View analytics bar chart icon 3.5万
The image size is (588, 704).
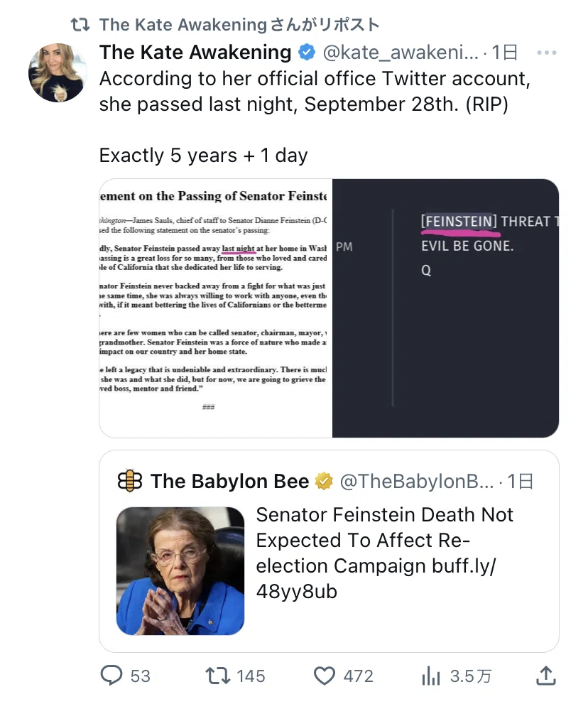pos(431,676)
